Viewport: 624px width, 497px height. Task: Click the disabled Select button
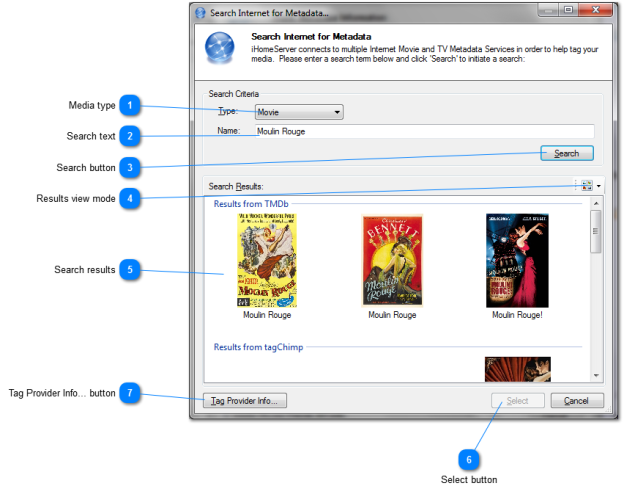pyautogui.click(x=517, y=401)
